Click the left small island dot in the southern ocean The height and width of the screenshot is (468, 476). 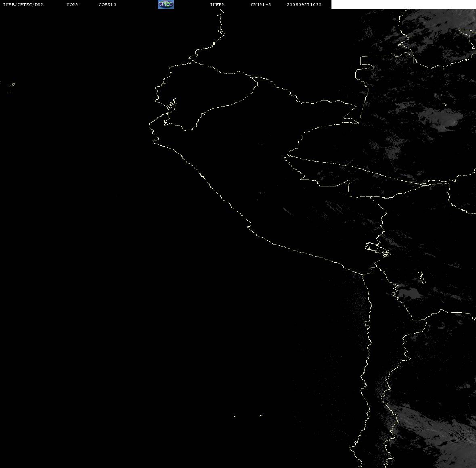tap(234, 416)
